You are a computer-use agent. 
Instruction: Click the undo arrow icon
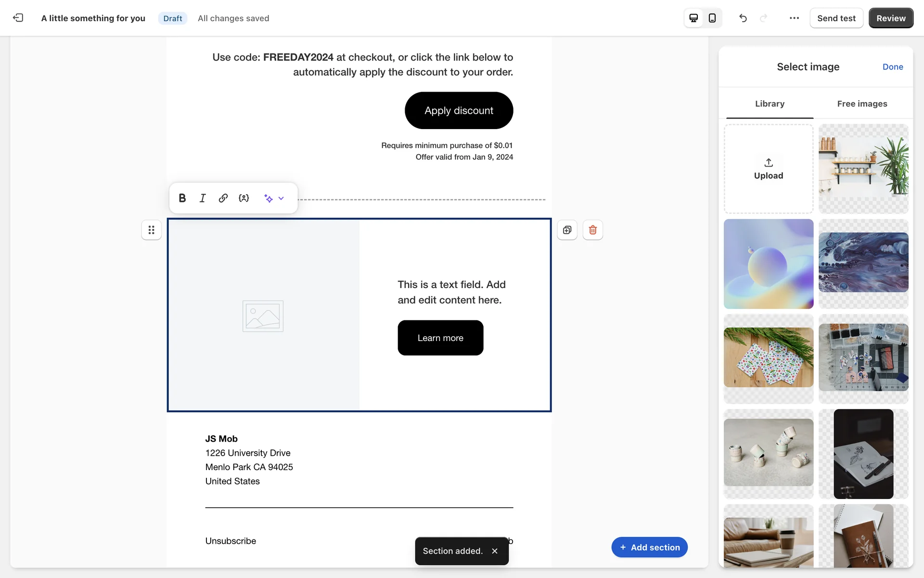[743, 18]
